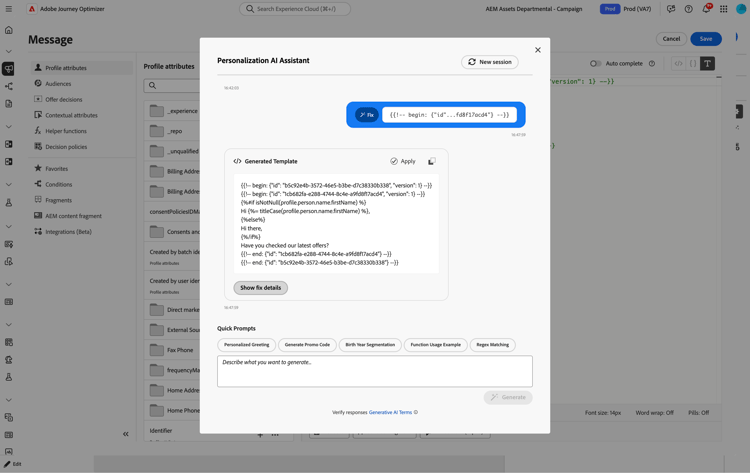The height and width of the screenshot is (473, 750).
Task: Open the _experience folder
Action: (172, 111)
